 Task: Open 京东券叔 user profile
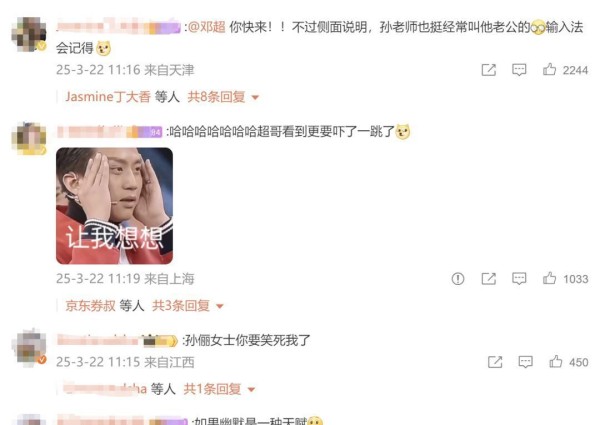coord(90,306)
